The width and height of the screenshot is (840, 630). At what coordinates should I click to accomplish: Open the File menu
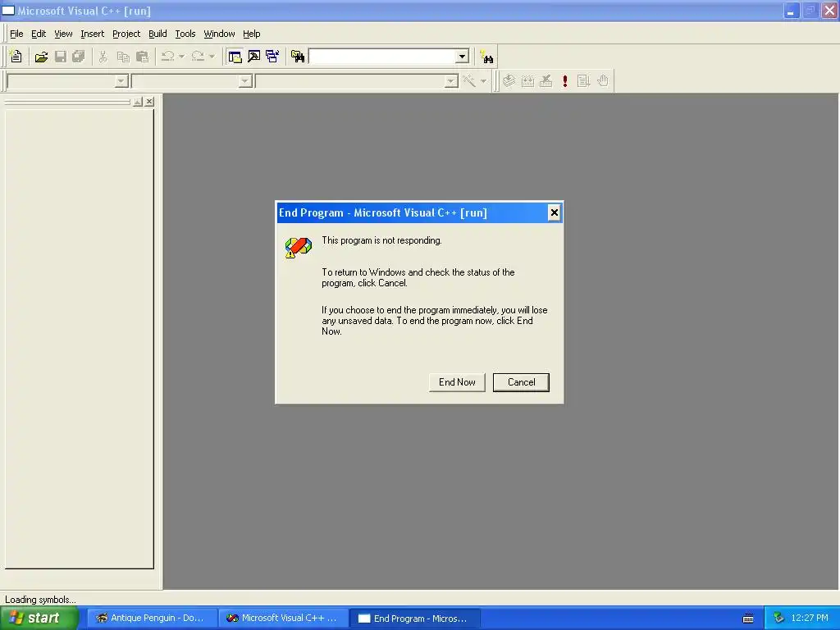click(16, 34)
